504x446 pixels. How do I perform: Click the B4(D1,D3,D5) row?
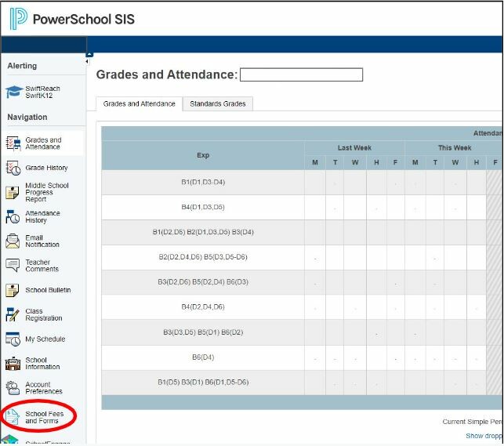pyautogui.click(x=302, y=207)
